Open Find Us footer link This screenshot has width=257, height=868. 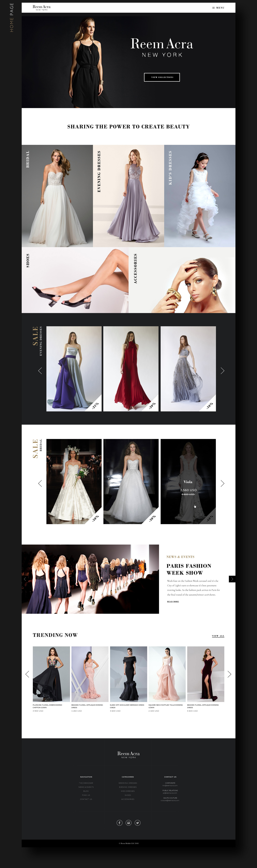click(86, 795)
